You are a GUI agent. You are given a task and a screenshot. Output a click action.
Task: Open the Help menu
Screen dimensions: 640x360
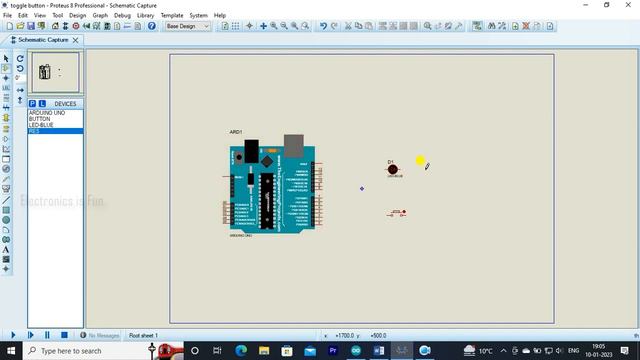[x=220, y=16]
